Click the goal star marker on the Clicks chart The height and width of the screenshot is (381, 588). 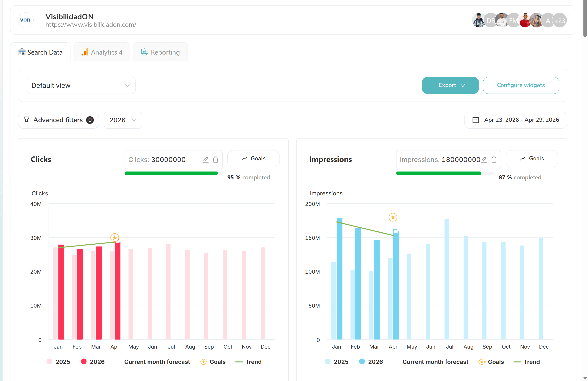[x=115, y=238]
